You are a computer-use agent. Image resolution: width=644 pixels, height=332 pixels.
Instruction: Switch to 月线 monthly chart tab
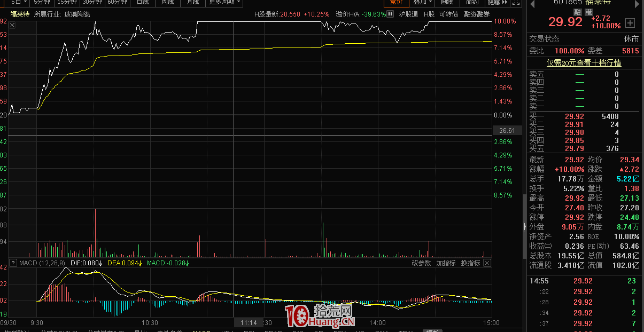click(x=192, y=2)
